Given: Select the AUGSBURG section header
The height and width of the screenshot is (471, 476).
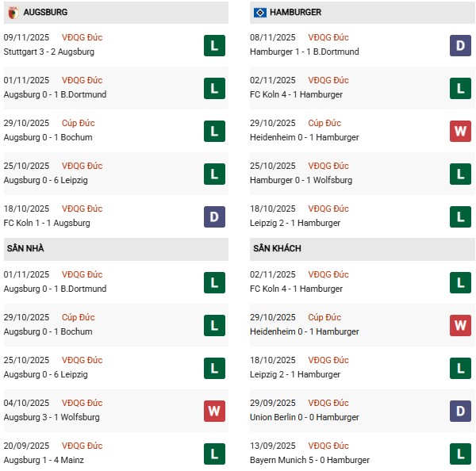Looking at the screenshot, I should point(45,13).
